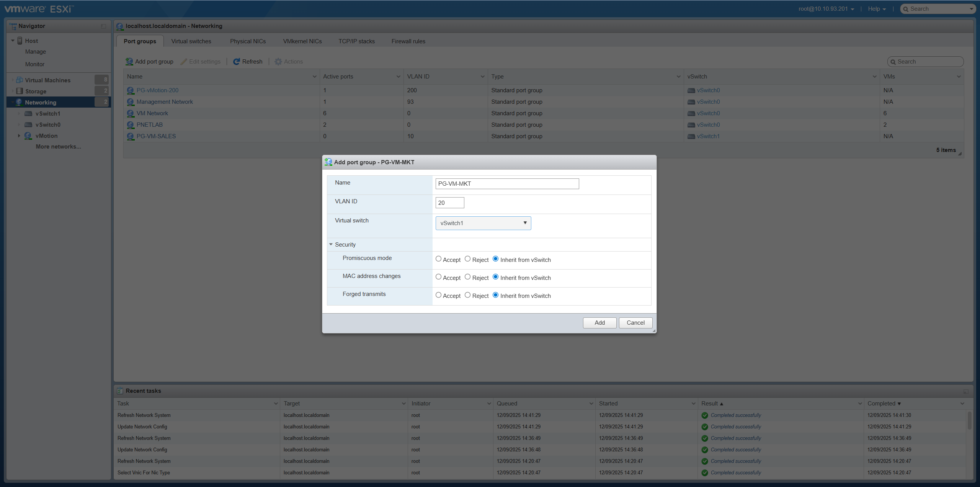Click the Add button in the dialog
Screen dimensions: 980x487
[599, 322]
